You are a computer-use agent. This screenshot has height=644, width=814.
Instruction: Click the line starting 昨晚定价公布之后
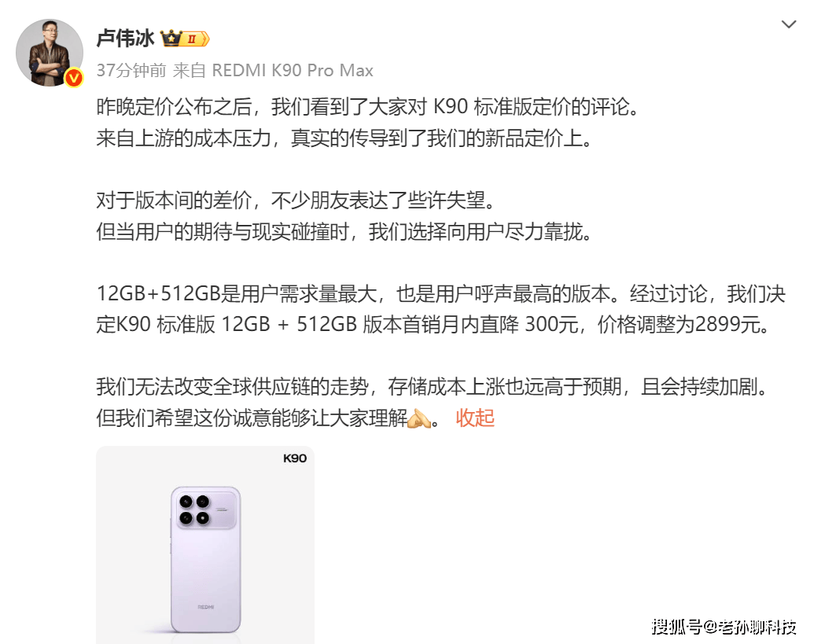coord(367,107)
